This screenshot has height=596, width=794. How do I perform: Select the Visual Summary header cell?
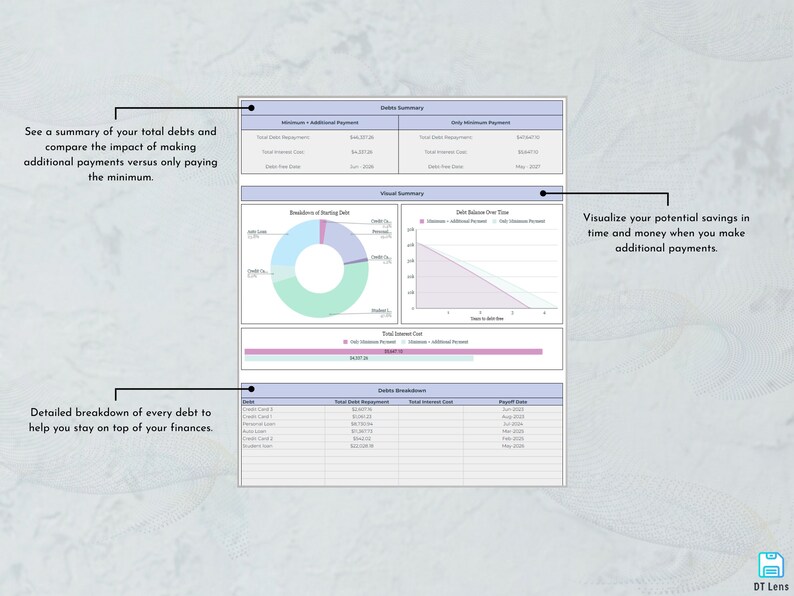402,193
